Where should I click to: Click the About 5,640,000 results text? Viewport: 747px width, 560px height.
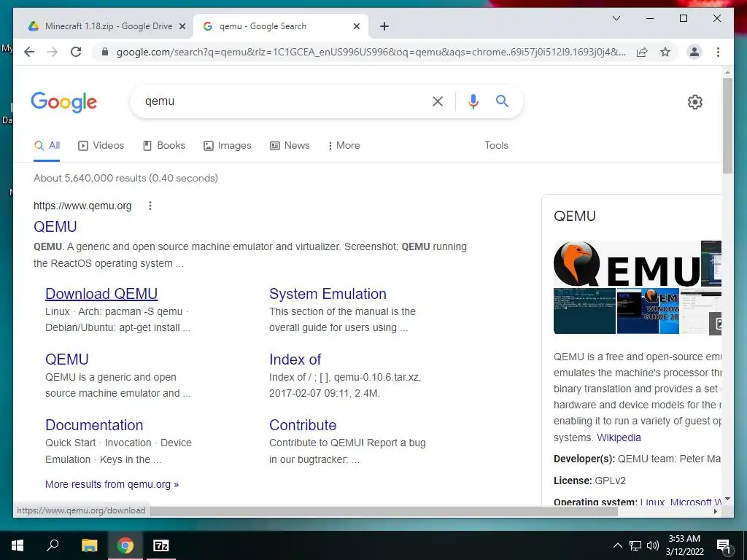point(125,178)
